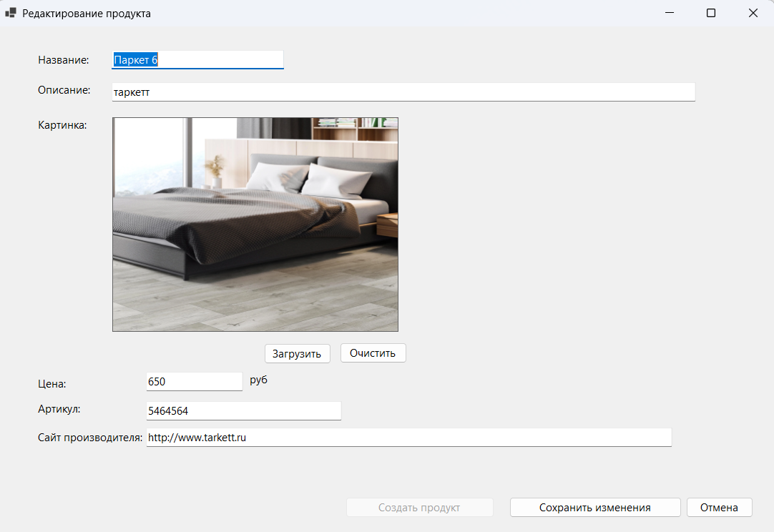Click the Сайт производителя URL field
Image resolution: width=774 pixels, height=532 pixels.
[x=409, y=437]
